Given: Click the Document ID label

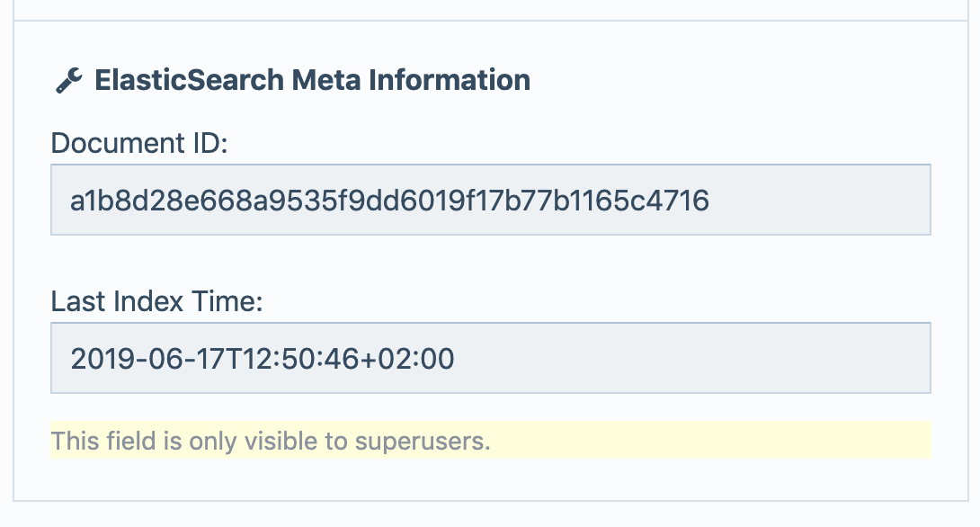Looking at the screenshot, I should point(139,143).
